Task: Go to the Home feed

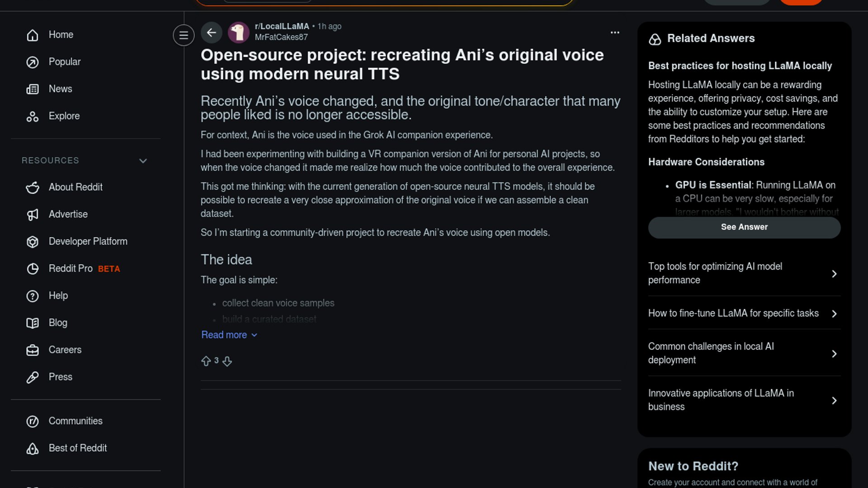Action: 61,35
